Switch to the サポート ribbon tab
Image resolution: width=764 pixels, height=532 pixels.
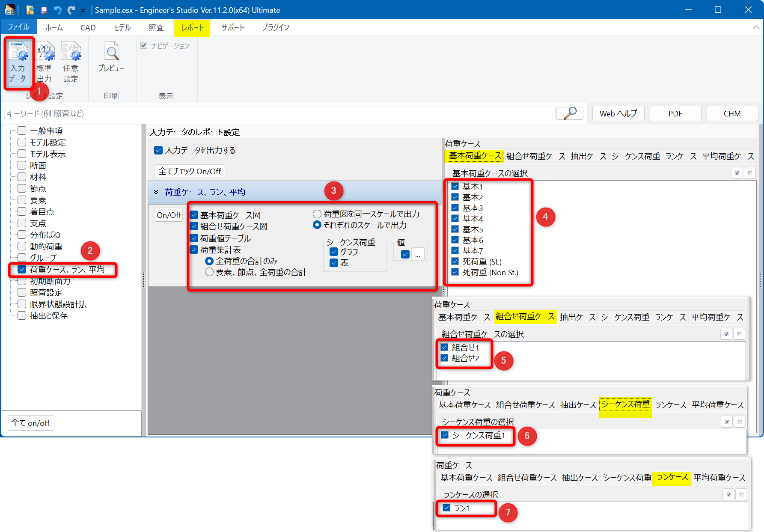pyautogui.click(x=233, y=27)
